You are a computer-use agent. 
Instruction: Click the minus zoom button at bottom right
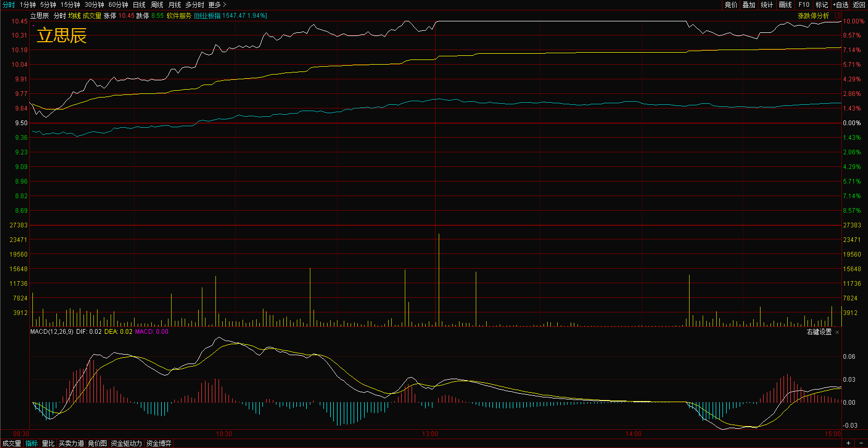(x=861, y=443)
